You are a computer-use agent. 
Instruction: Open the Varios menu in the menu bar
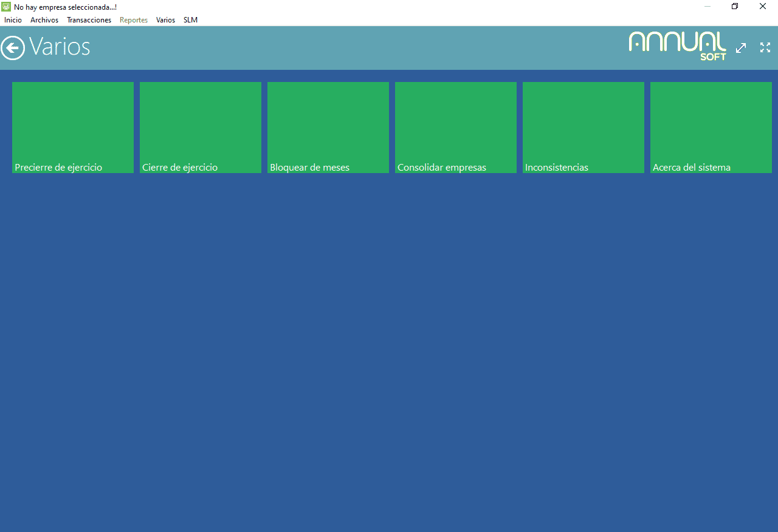pos(165,20)
